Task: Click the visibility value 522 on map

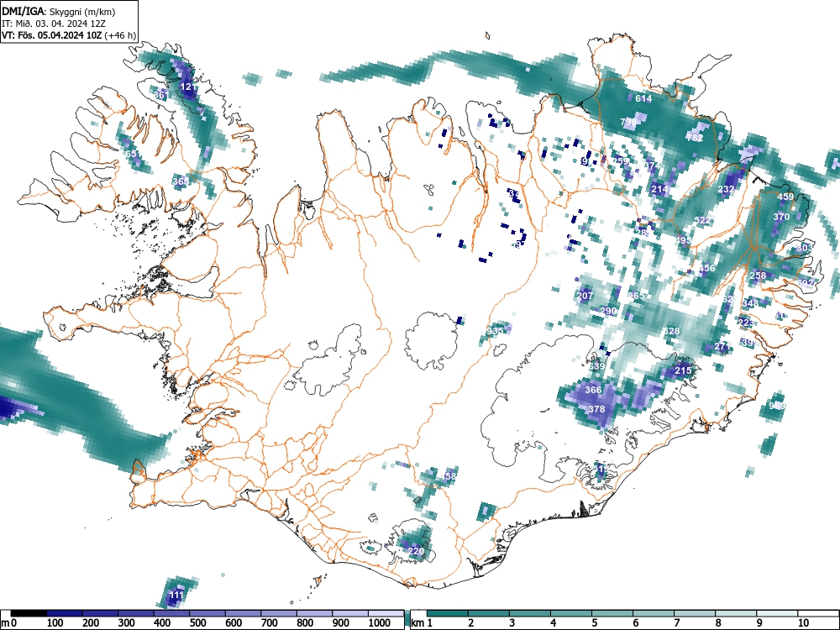Action: [x=701, y=220]
